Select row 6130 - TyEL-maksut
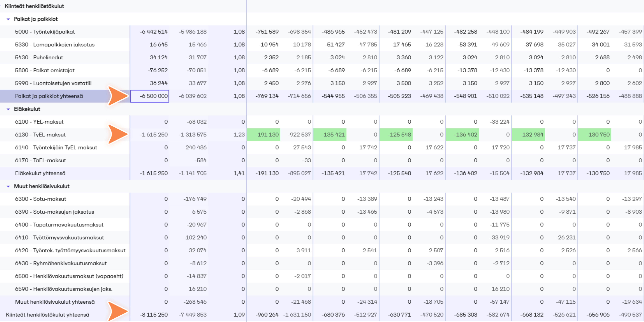This screenshot has height=322, width=644. coord(322,135)
